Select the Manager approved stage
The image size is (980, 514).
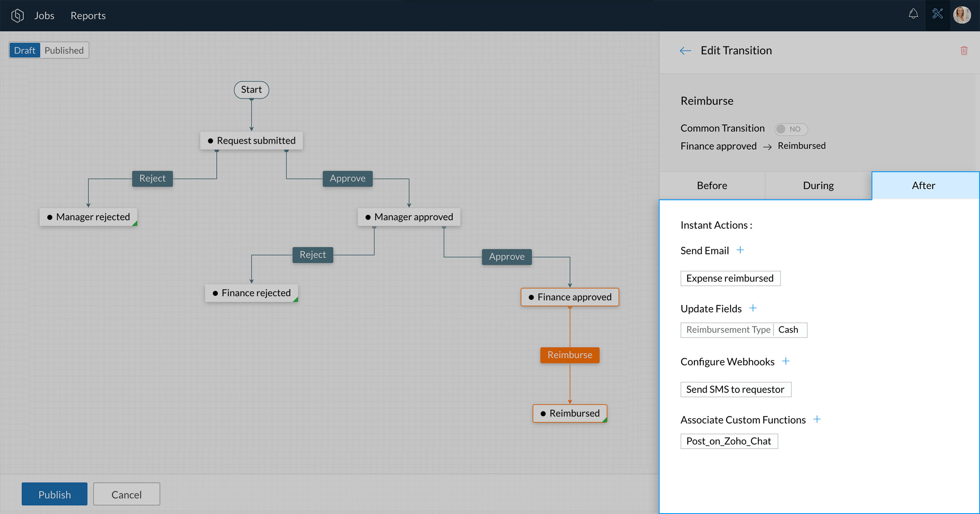coord(409,217)
